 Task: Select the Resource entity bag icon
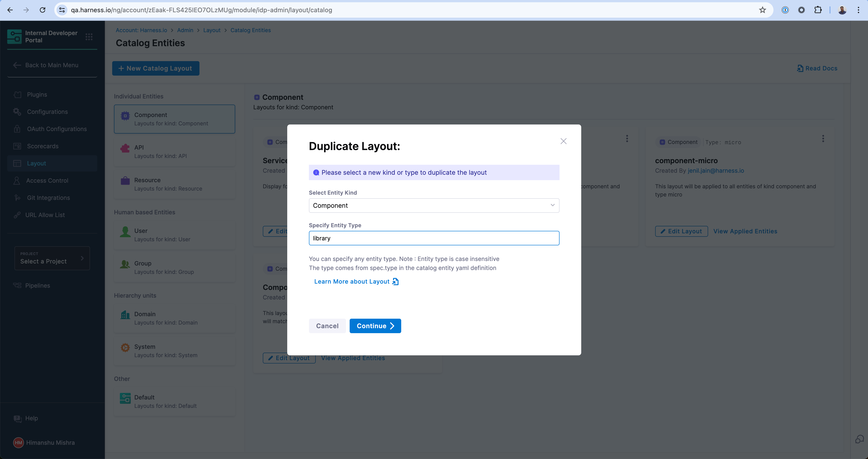[x=125, y=181]
